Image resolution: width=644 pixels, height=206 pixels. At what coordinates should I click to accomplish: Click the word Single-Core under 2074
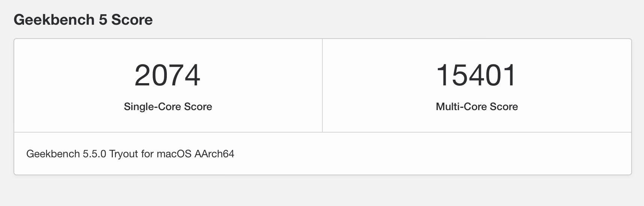(153, 107)
